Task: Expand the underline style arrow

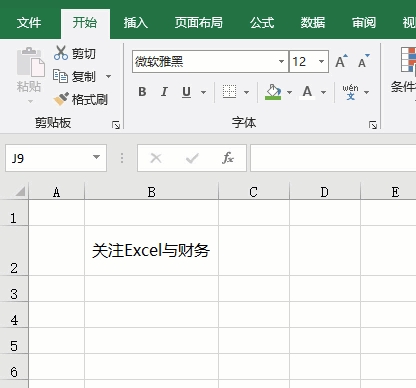Action: click(x=203, y=92)
